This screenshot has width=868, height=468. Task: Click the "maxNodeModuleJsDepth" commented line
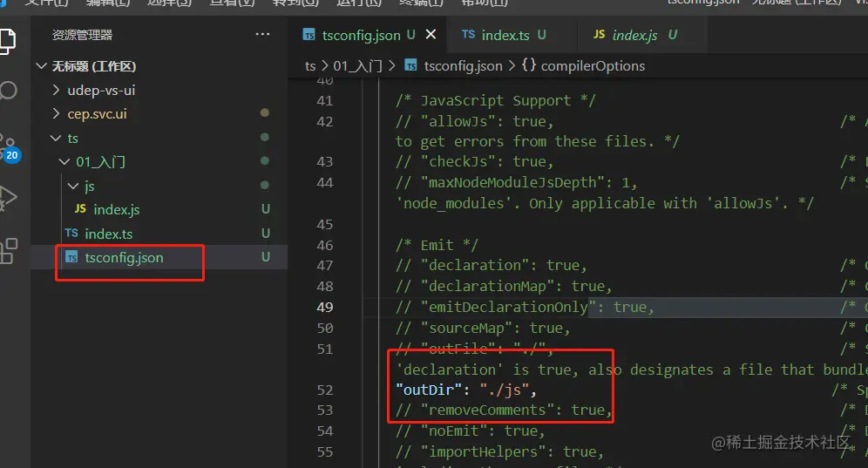(x=517, y=183)
